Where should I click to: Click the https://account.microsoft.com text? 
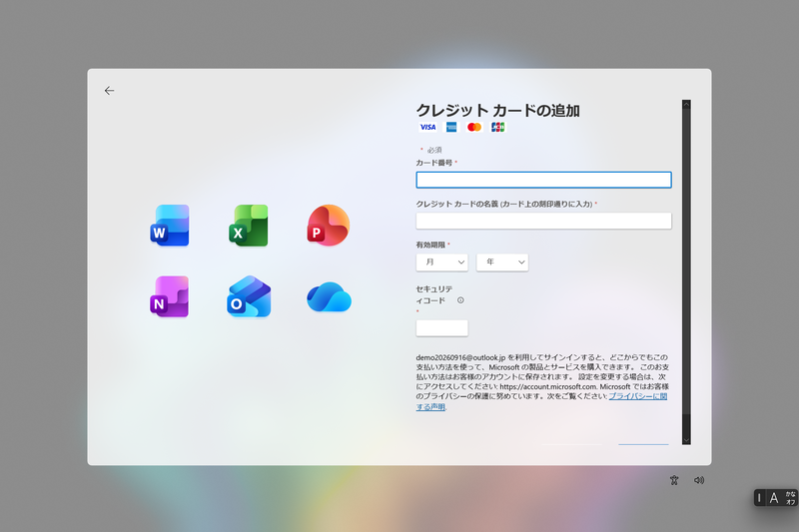coord(547,386)
